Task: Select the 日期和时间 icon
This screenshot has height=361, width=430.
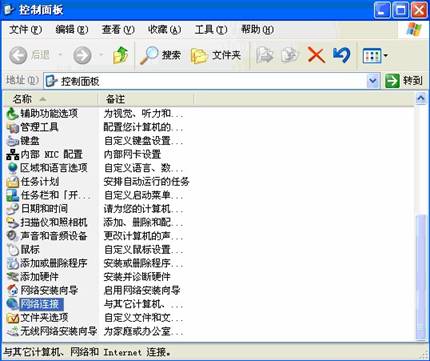Action: (13, 209)
